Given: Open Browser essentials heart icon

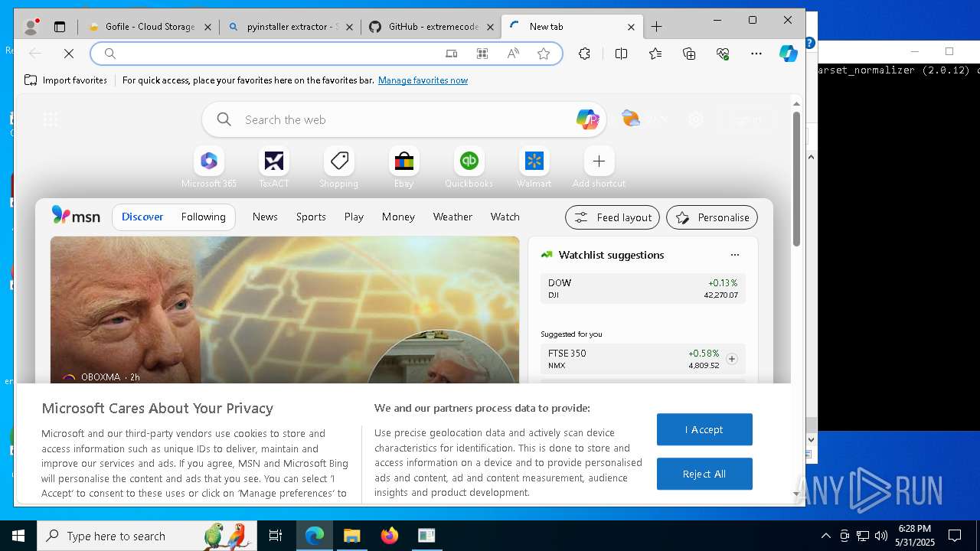Looking at the screenshot, I should click(723, 54).
